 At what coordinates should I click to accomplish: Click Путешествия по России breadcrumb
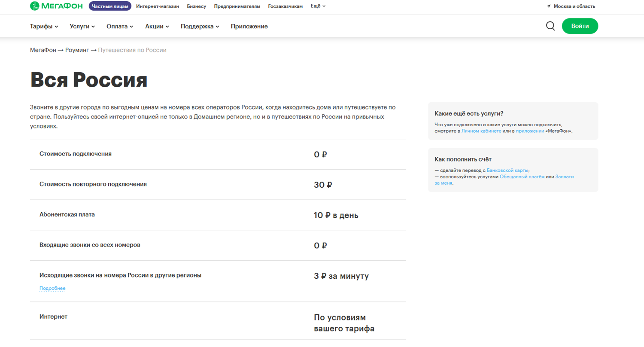(x=132, y=50)
